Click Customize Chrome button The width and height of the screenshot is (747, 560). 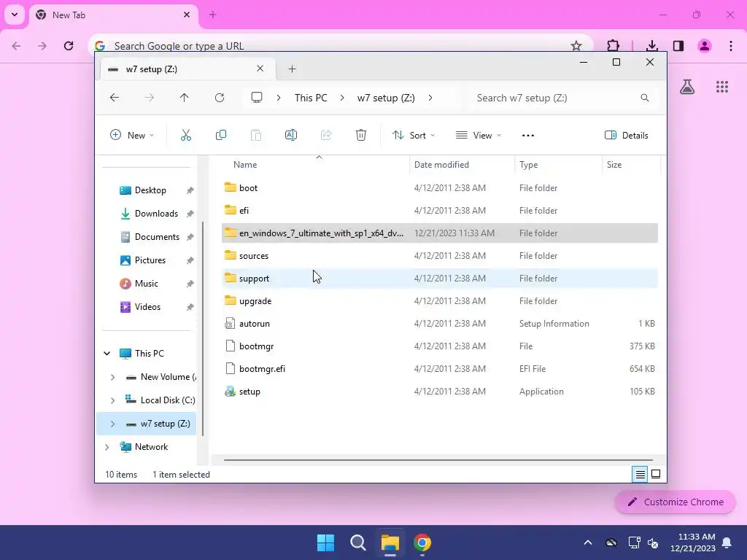(x=675, y=502)
